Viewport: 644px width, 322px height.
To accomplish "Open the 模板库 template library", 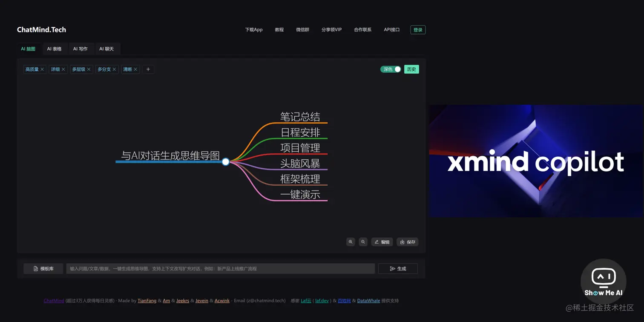I will point(44,269).
